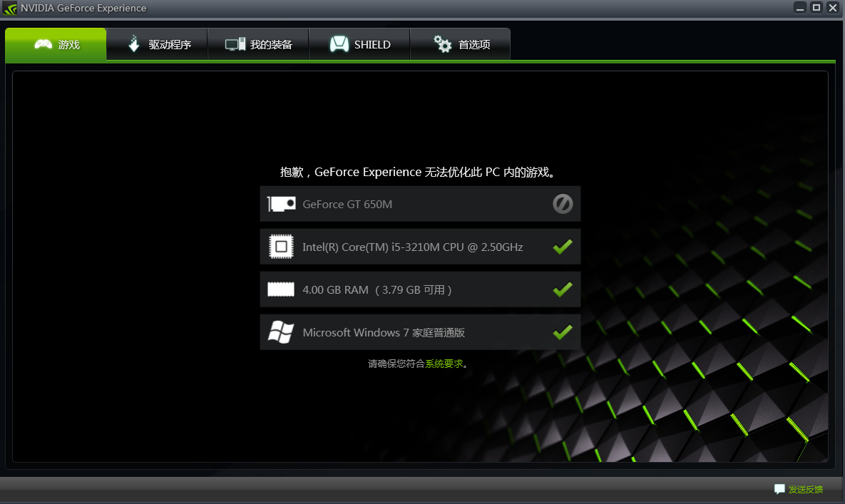This screenshot has width=845, height=504.
Task: Click the CPU chip icon
Action: (281, 247)
